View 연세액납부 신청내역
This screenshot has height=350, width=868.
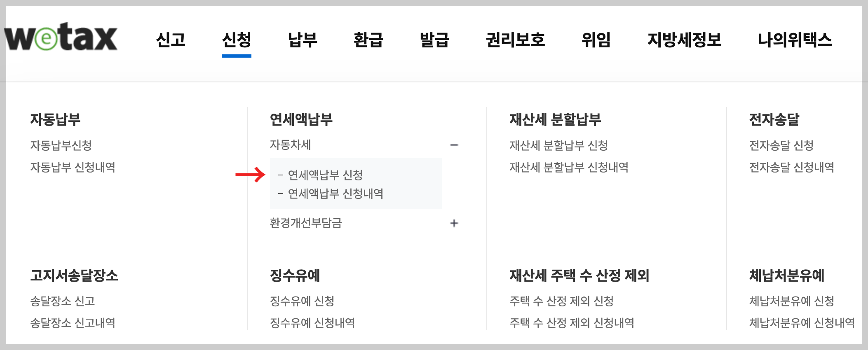pos(336,194)
